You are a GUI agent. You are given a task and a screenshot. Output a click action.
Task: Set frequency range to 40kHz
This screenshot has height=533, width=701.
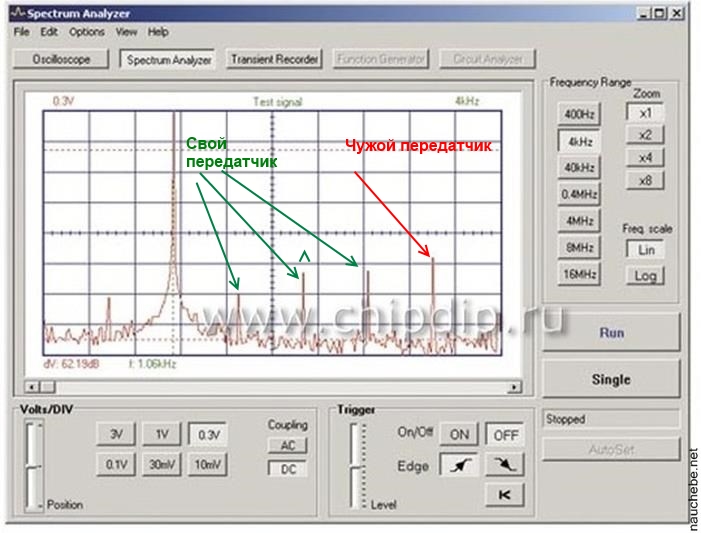click(579, 168)
